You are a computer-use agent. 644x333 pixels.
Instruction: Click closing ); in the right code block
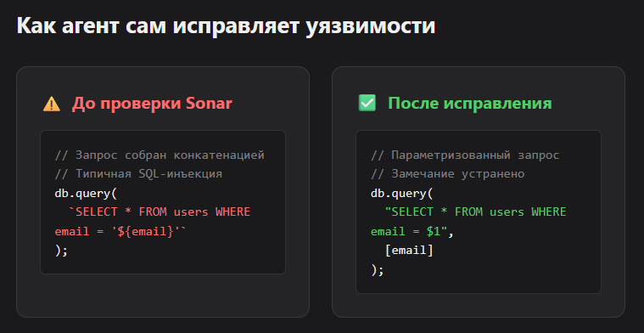378,270
